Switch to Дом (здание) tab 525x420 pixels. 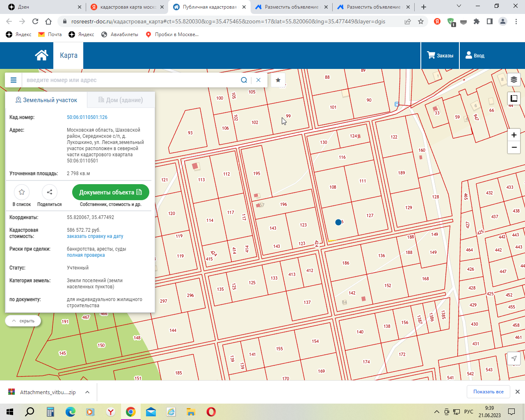[121, 100]
